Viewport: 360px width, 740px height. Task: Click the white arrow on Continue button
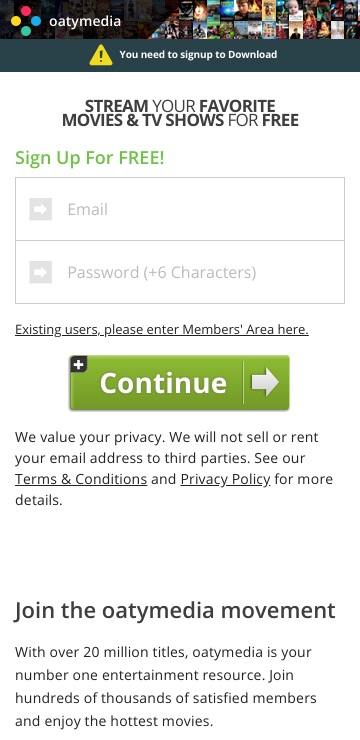point(265,382)
